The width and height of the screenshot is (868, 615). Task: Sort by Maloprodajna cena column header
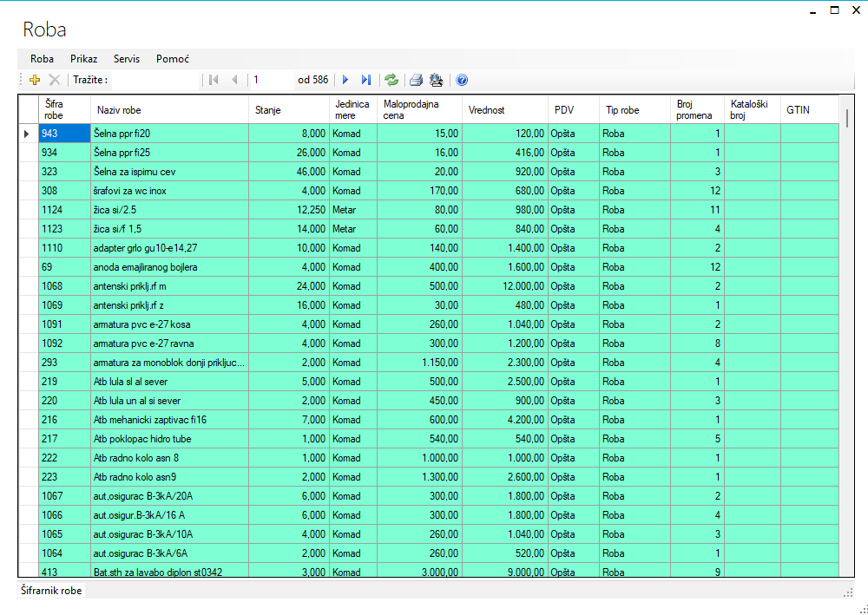tap(419, 110)
